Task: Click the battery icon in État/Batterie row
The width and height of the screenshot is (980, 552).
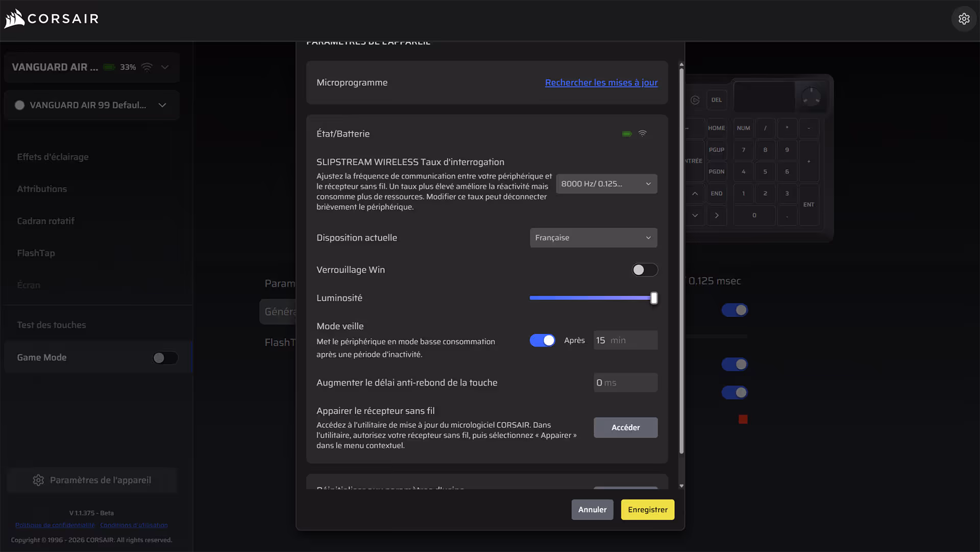Action: pyautogui.click(x=627, y=134)
